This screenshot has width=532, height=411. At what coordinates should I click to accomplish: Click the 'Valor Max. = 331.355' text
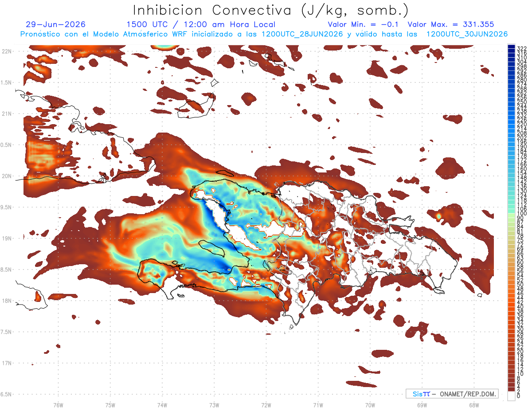(x=451, y=25)
